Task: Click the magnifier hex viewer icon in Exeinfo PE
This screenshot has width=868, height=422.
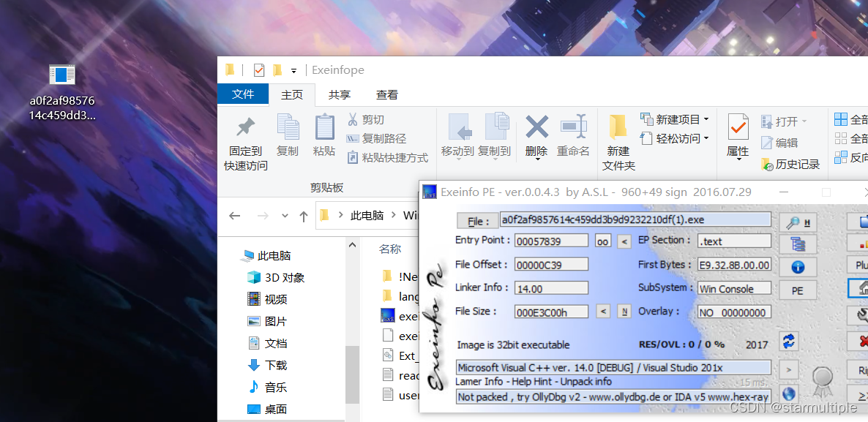Action: tap(798, 222)
